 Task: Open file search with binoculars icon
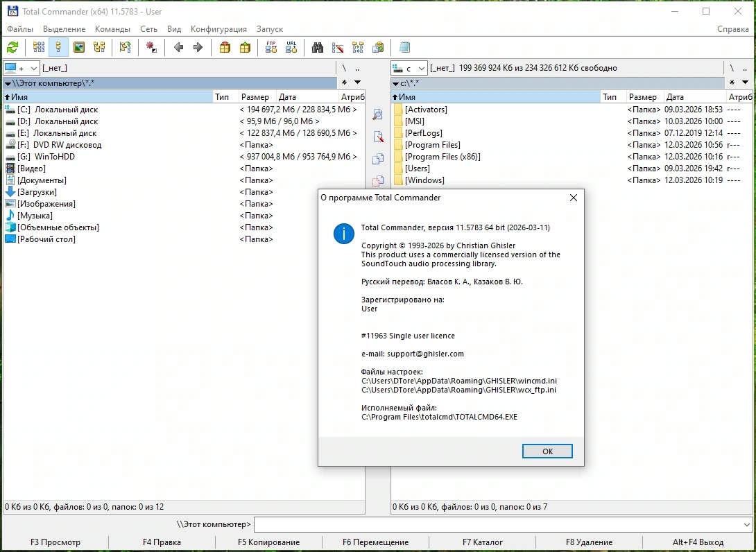pyautogui.click(x=317, y=47)
